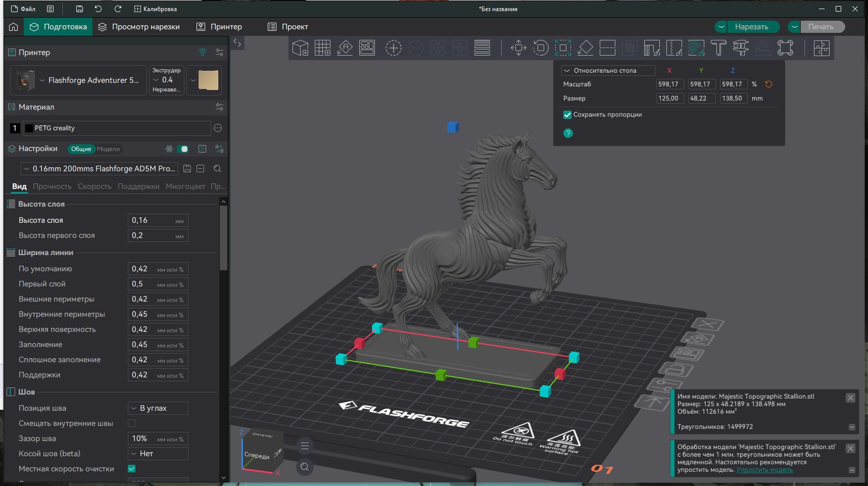
Task: Click the black PETG filament color swatch
Action: tap(29, 128)
